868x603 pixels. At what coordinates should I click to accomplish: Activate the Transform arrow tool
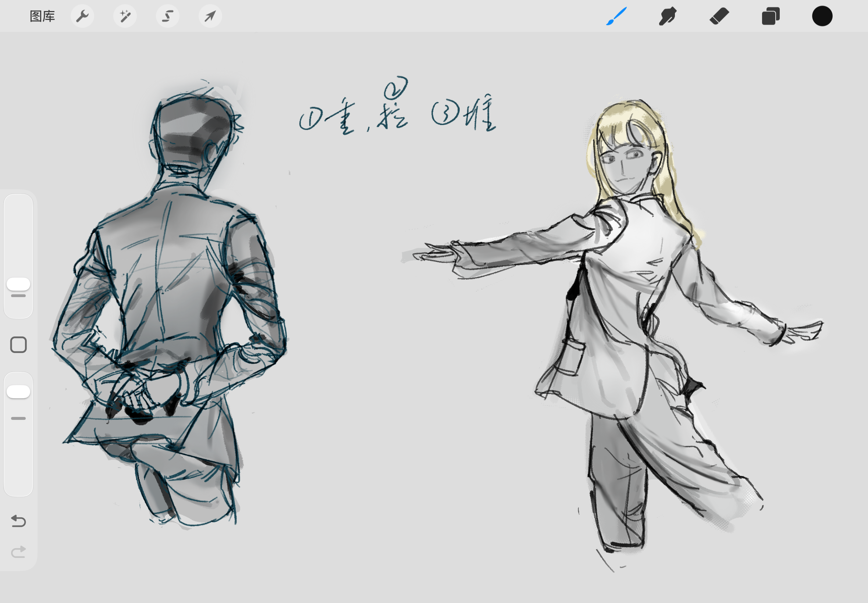pos(210,16)
